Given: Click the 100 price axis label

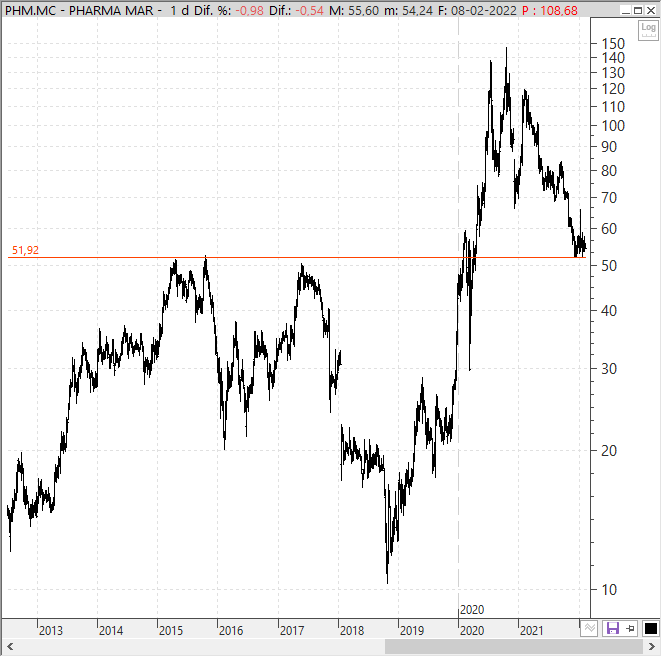Looking at the screenshot, I should [x=613, y=125].
